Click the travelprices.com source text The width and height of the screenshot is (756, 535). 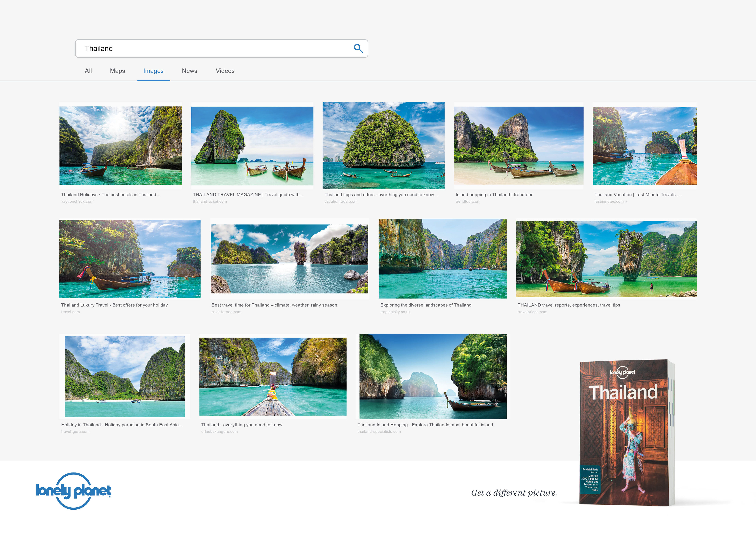tap(532, 312)
